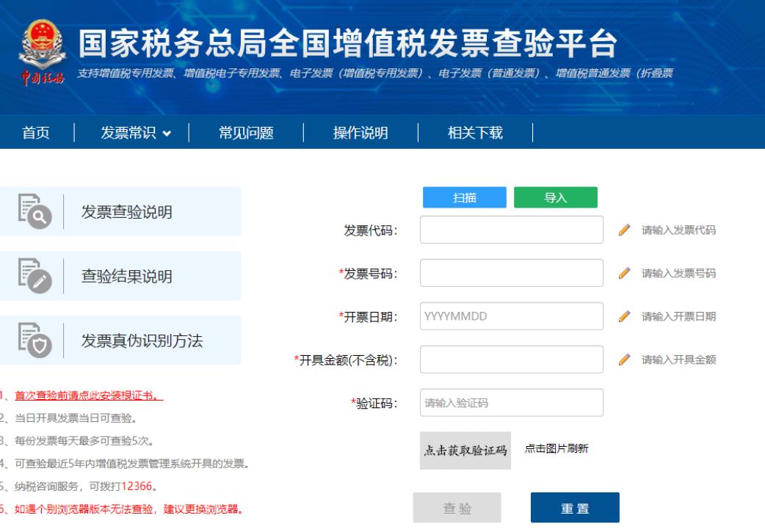
Task: Click the magnifier document icon for 发票查验说明
Action: 33,212
